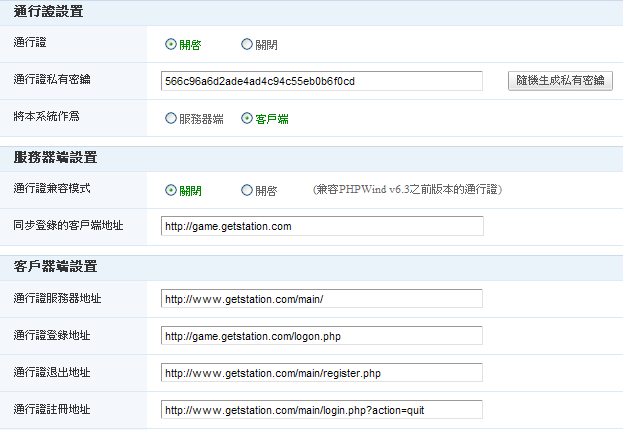Image resolution: width=623 pixels, height=430 pixels.
Task: Choose 客戶端 as the system role
Action: tap(247, 118)
